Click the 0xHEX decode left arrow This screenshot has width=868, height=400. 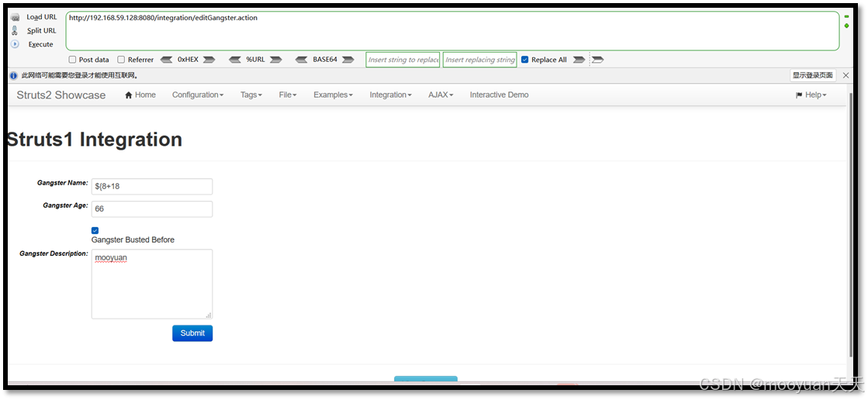[166, 60]
